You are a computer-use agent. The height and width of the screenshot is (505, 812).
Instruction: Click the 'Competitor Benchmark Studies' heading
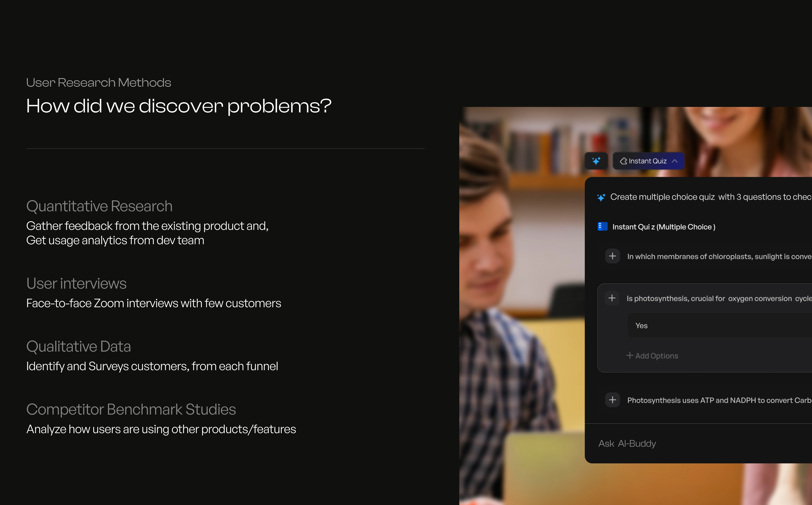click(x=131, y=409)
